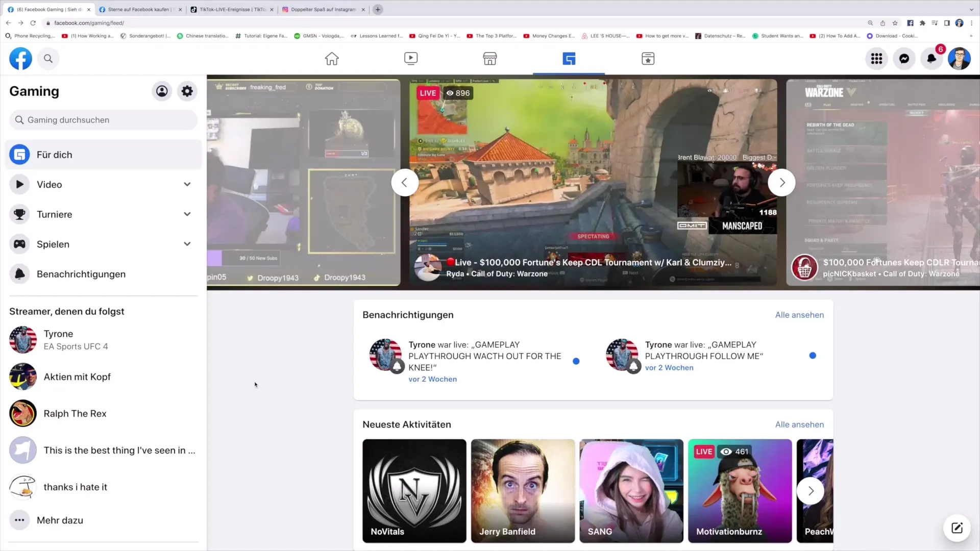Viewport: 980px width, 551px height.
Task: Click the new message compose icon
Action: (957, 528)
